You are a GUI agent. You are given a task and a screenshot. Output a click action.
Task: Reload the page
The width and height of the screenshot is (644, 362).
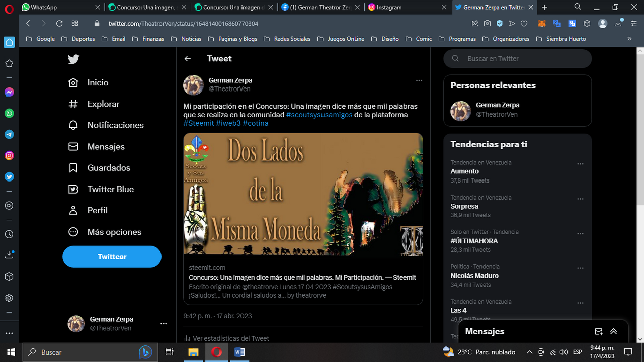[59, 24]
